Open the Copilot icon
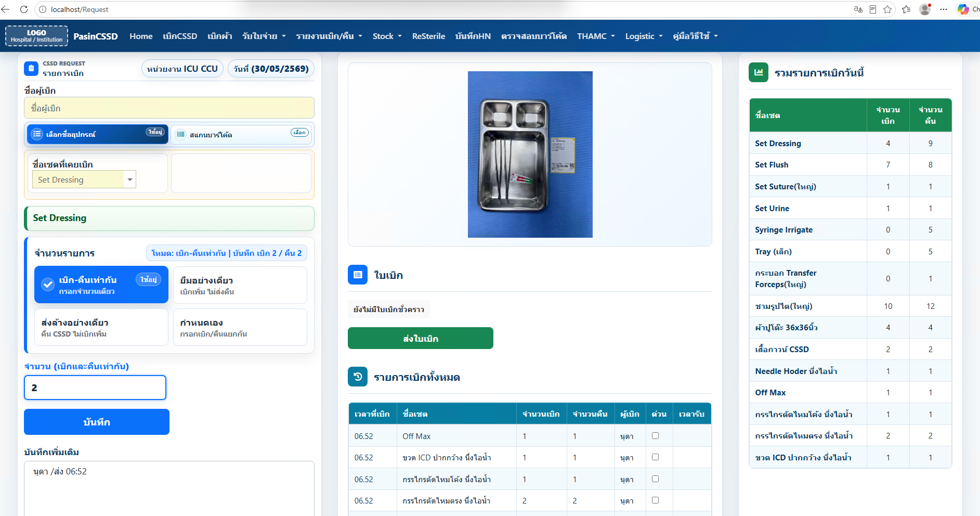The height and width of the screenshot is (516, 980). tap(963, 9)
